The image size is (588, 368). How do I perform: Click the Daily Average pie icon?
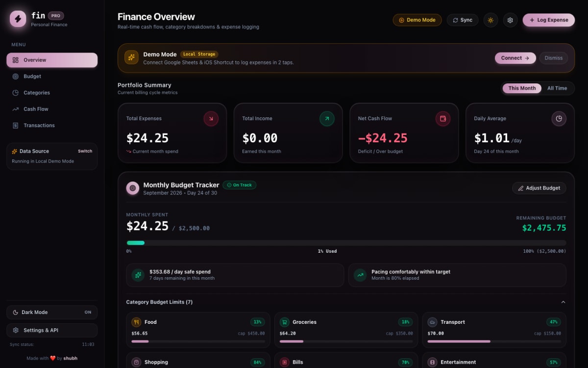559,119
